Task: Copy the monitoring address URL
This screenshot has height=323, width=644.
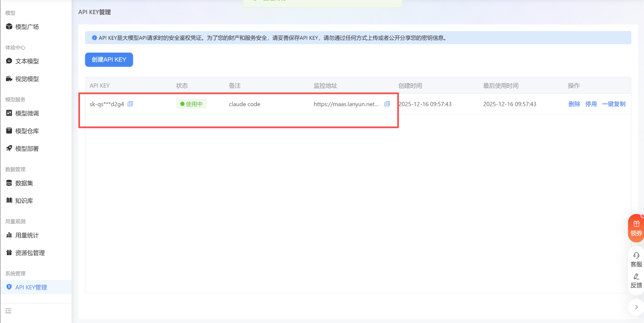Action: point(387,104)
